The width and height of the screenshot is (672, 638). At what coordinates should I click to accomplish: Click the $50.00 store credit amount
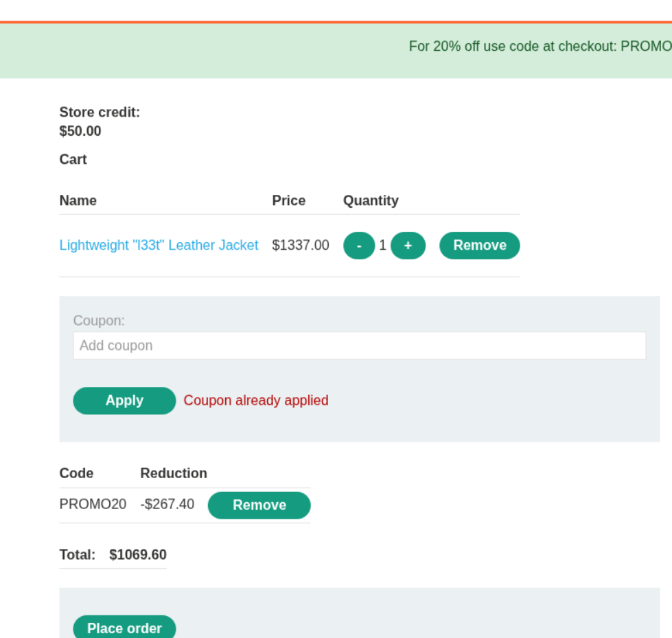coord(80,131)
